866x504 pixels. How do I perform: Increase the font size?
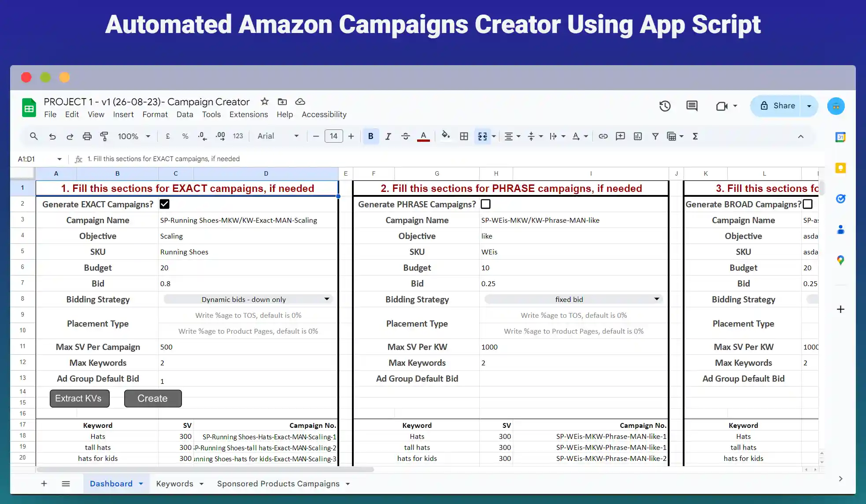point(351,136)
